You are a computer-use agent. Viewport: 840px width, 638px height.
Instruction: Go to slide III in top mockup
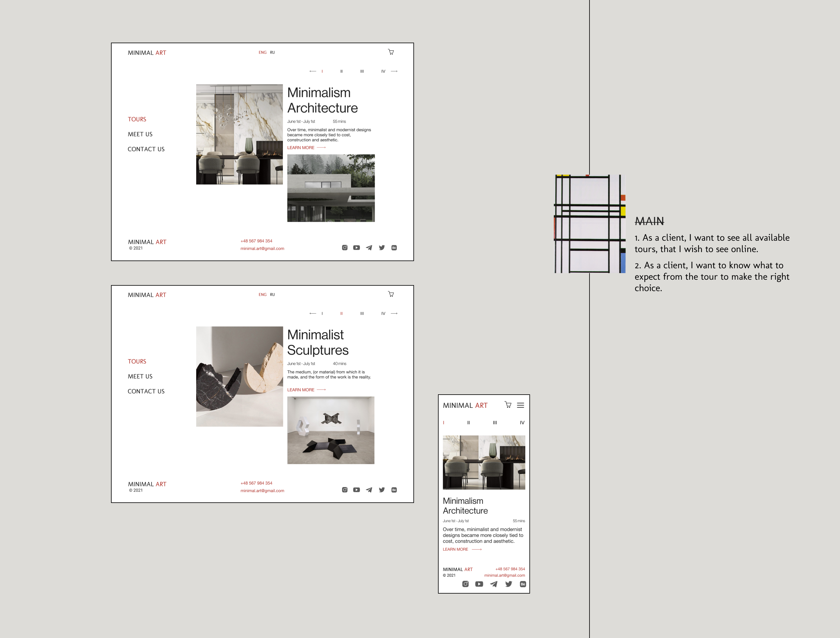[362, 71]
